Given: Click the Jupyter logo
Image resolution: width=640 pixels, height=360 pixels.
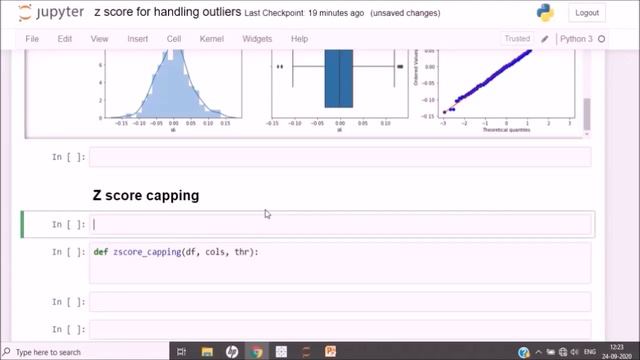Looking at the screenshot, I should tap(51, 12).
